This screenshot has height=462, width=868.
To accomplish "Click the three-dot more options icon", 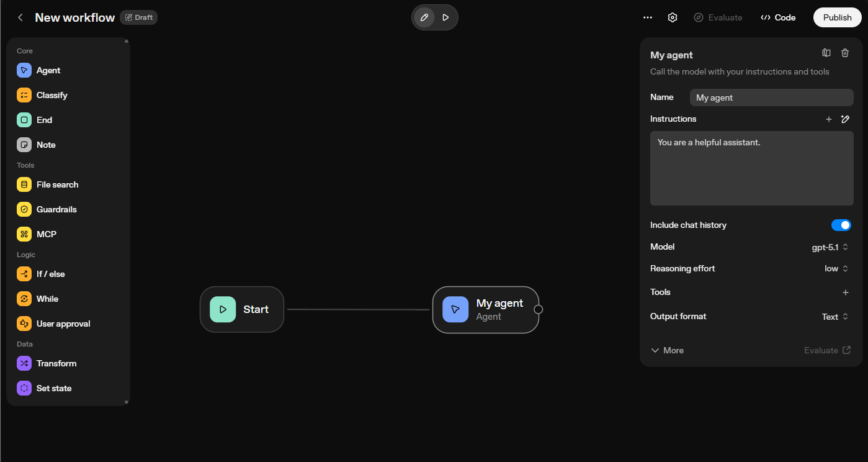I will (648, 17).
